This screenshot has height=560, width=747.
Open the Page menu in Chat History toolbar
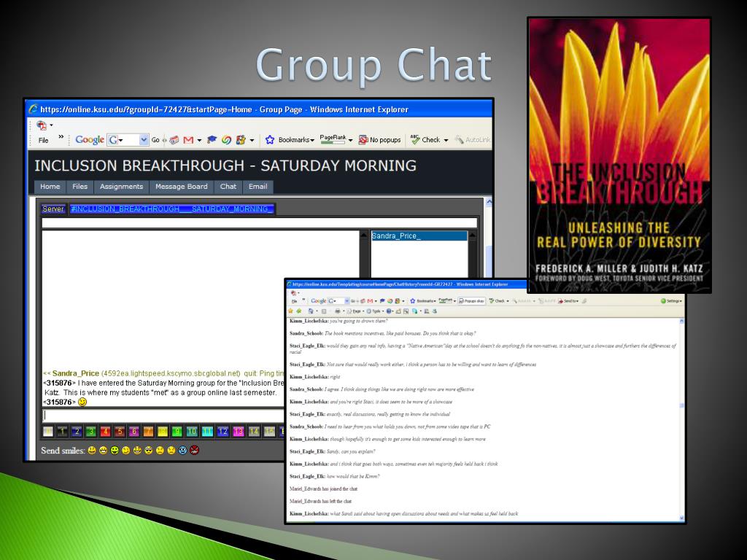click(x=354, y=311)
